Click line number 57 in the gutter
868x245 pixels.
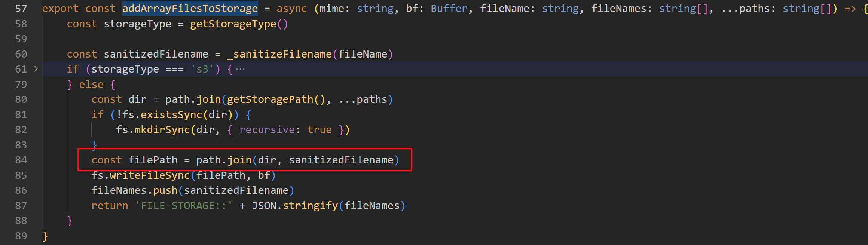click(x=21, y=9)
